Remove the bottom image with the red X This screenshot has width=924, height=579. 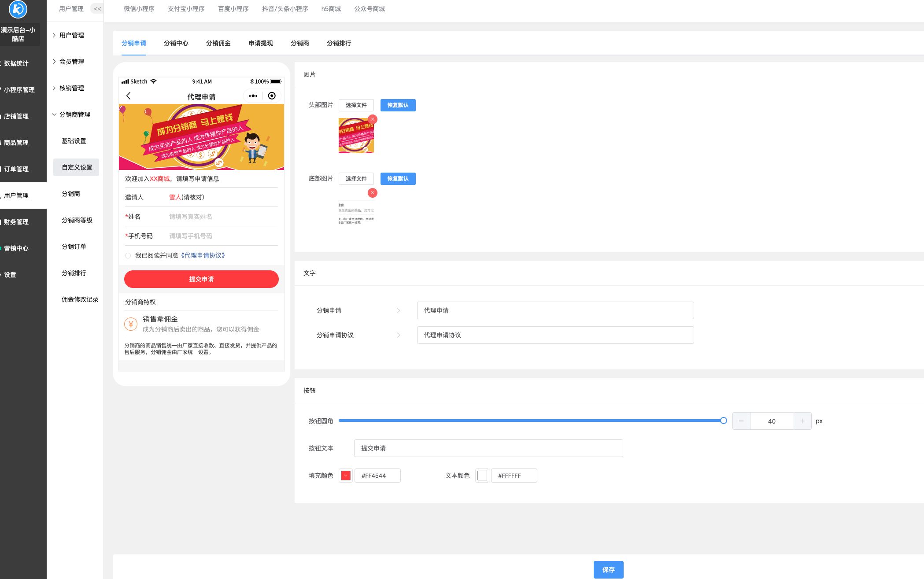tap(373, 193)
